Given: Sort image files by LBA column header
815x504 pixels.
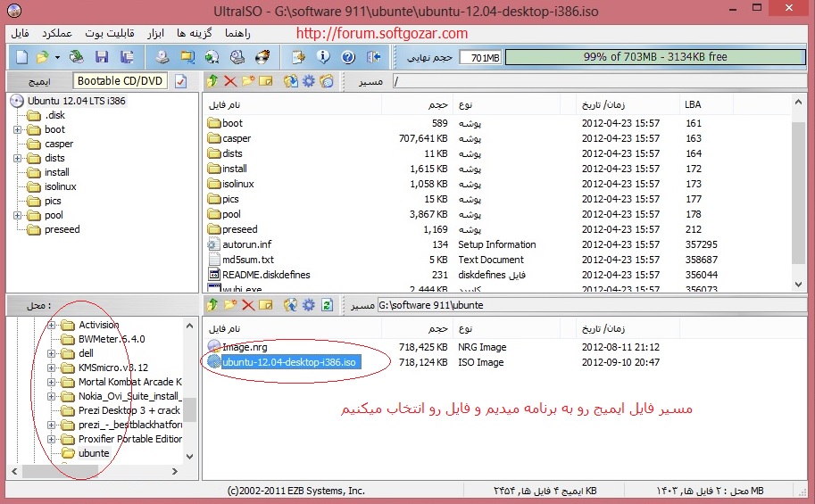Looking at the screenshot, I should (706, 105).
